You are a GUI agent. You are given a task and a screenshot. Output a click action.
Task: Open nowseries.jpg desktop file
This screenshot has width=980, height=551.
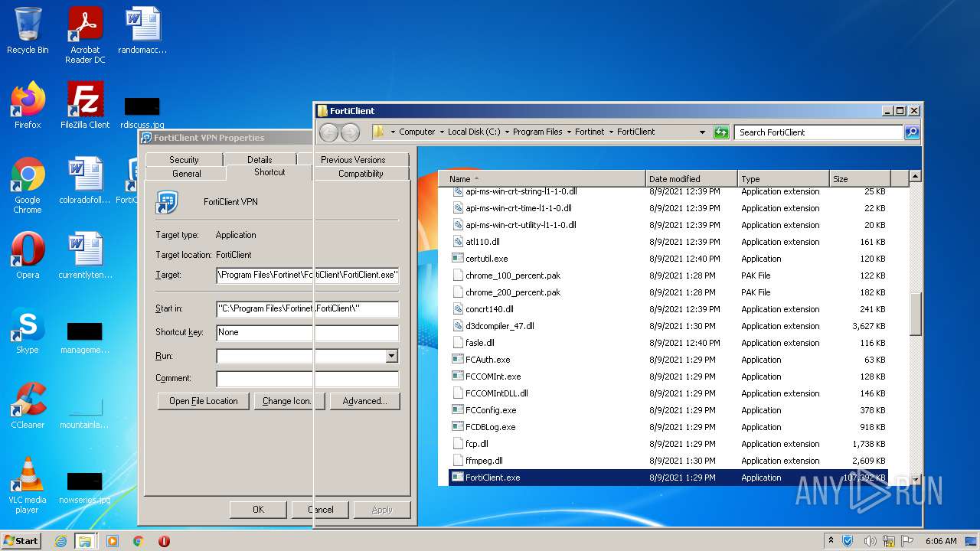click(x=84, y=488)
